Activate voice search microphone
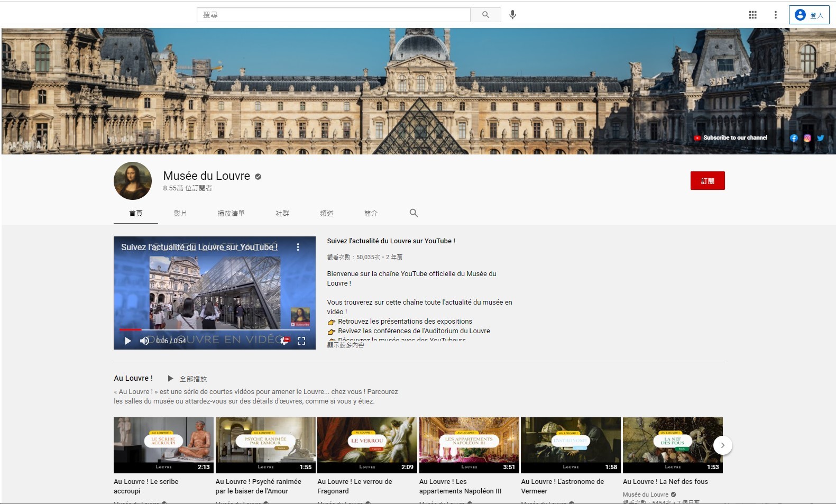Image resolution: width=836 pixels, height=504 pixels. 512,15
